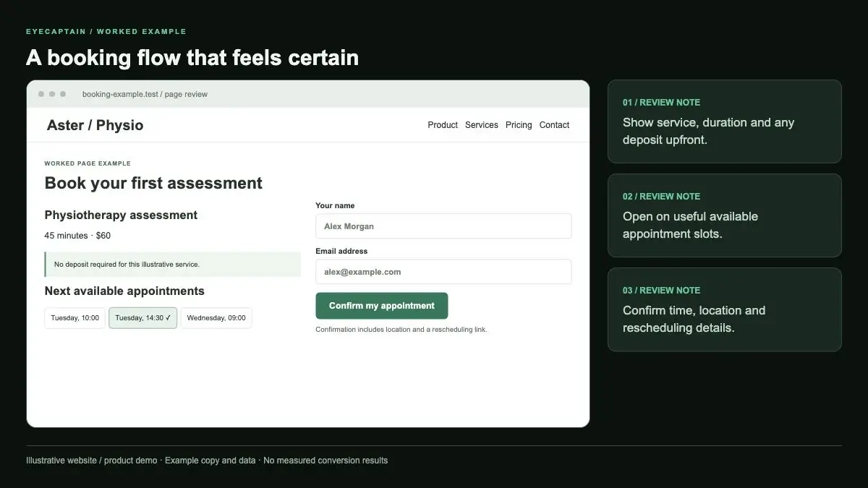Open the Contact nav link
This screenshot has height=488, width=868.
(554, 125)
